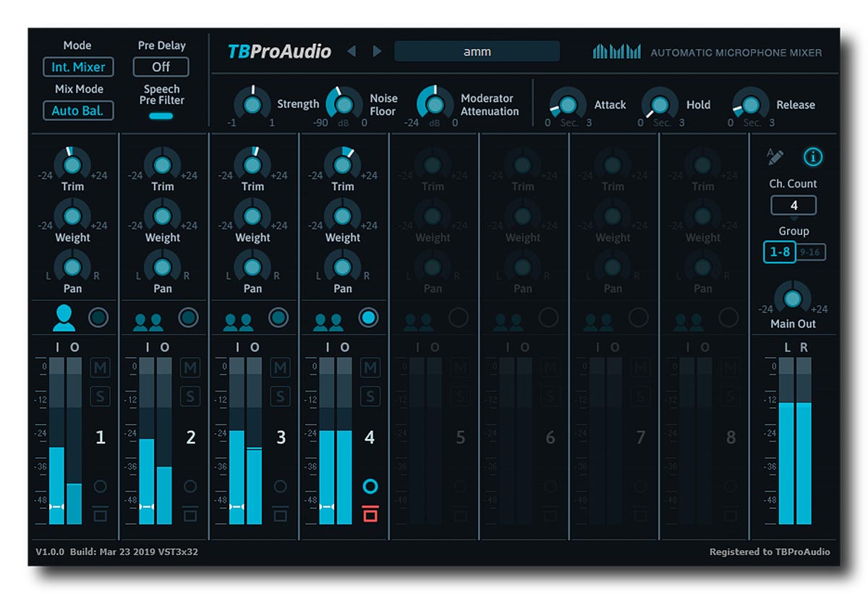
Task: Open the Mix Mode Auto Bal. selector
Action: 78,111
